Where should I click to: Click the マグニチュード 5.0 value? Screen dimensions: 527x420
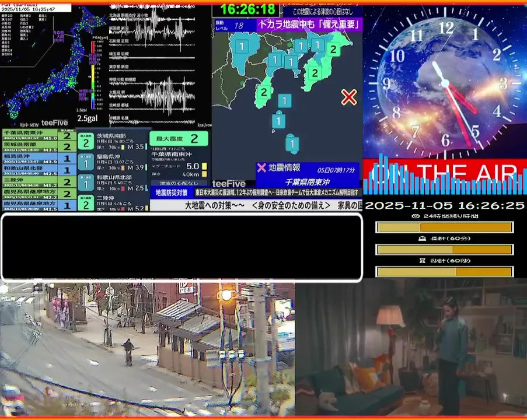[193, 166]
